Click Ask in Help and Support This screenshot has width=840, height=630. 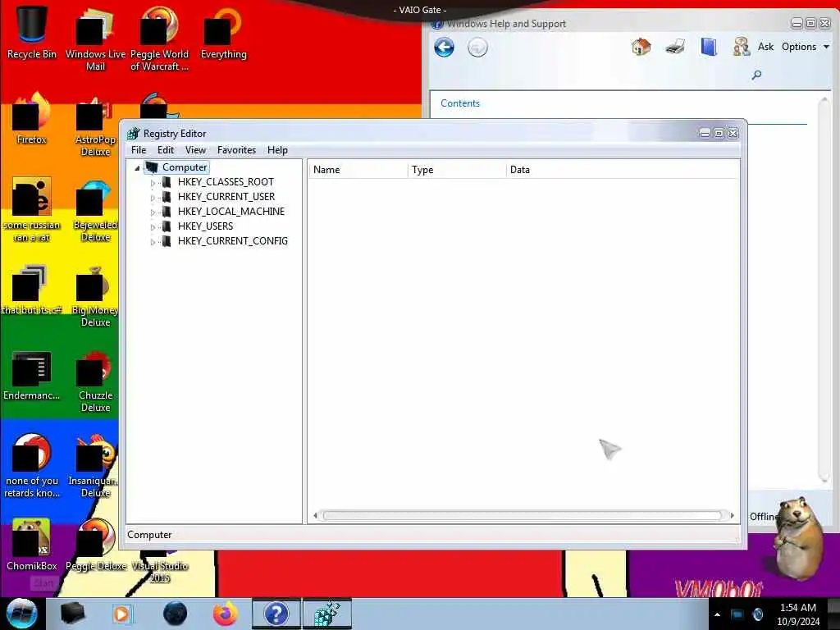point(765,47)
